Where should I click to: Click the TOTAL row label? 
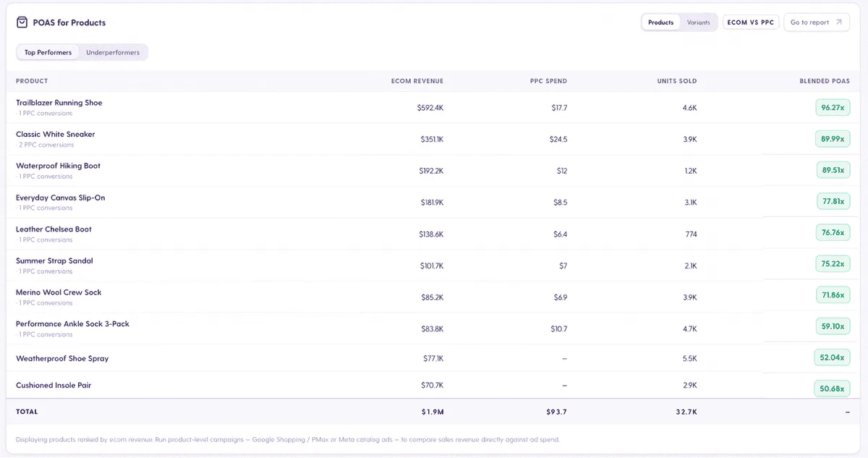coord(27,412)
